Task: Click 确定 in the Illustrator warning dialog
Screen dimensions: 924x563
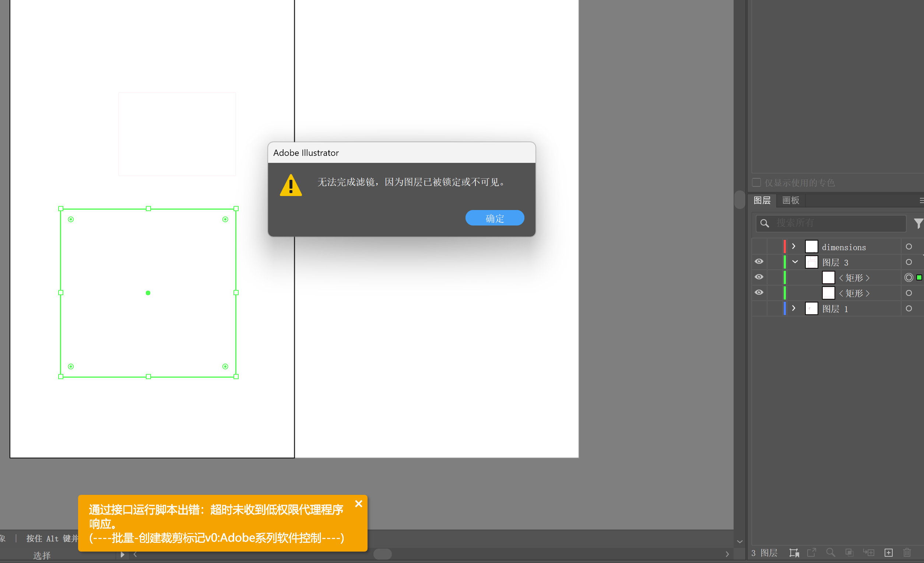Action: pos(494,218)
